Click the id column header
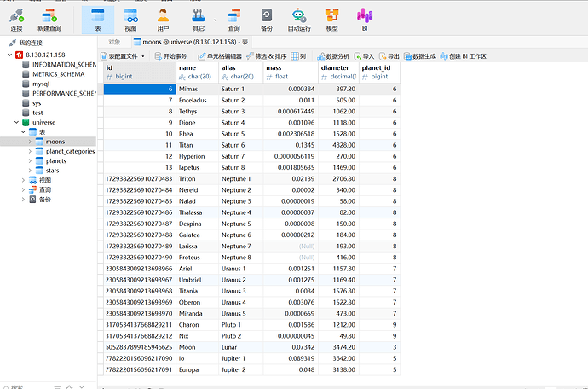 pos(140,73)
